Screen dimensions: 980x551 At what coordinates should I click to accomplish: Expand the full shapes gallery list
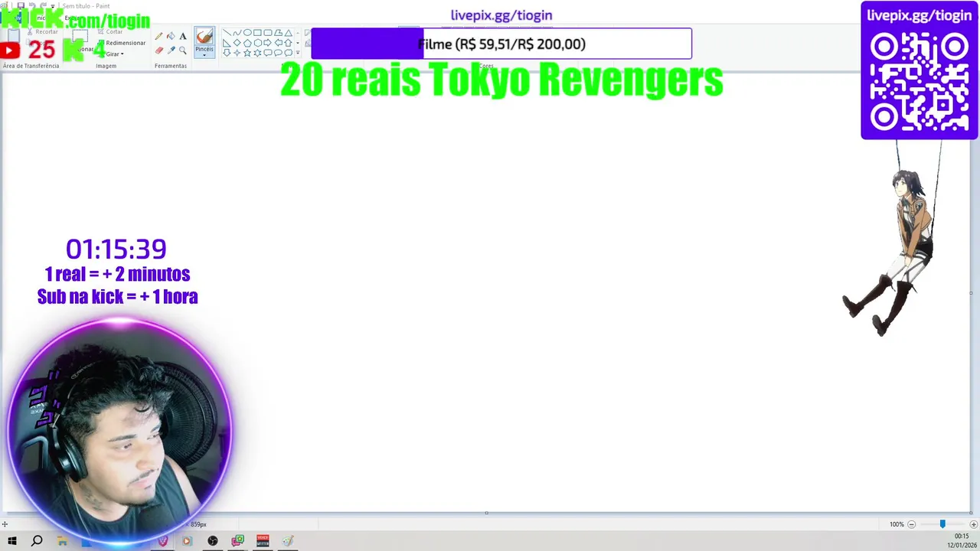click(298, 53)
